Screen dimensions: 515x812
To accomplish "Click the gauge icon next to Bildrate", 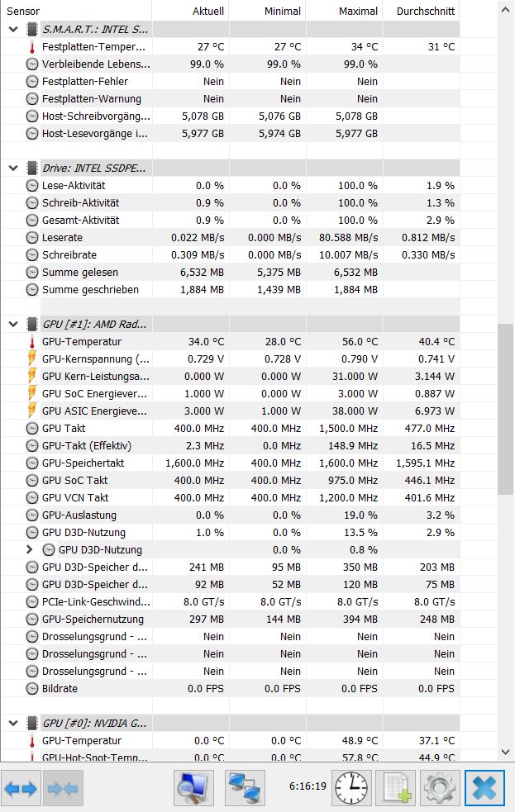I will (32, 689).
